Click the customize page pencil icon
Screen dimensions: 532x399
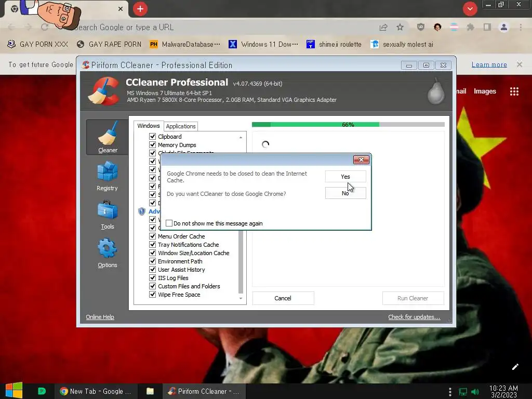click(515, 367)
